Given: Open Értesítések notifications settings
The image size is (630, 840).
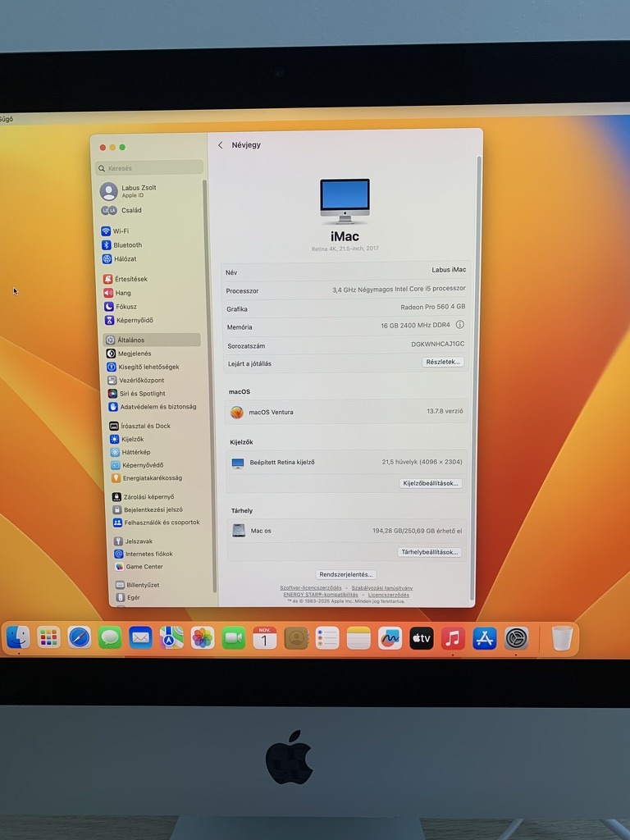Looking at the screenshot, I should click(x=126, y=279).
